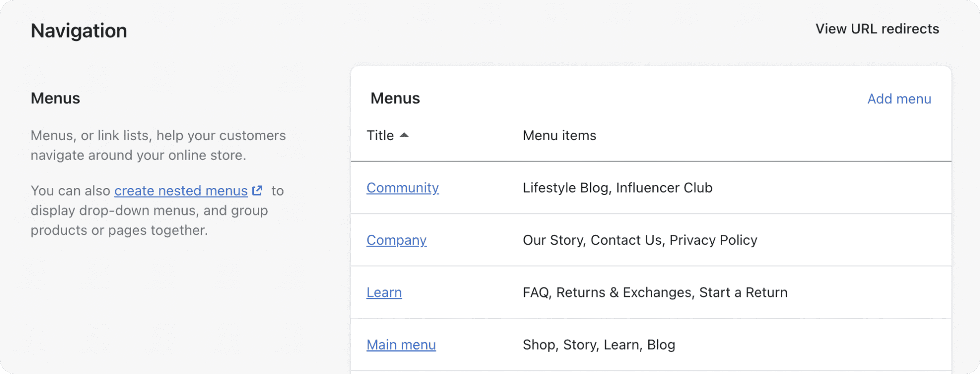Select text 'Lifestyle Blog, Influencer Club'
Screen dimensions: 980x374
pyautogui.click(x=617, y=188)
